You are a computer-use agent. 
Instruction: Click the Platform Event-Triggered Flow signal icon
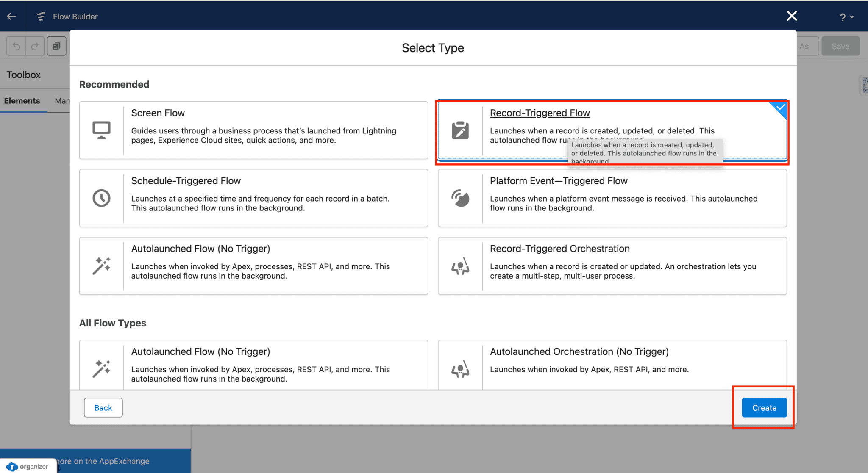(x=460, y=198)
